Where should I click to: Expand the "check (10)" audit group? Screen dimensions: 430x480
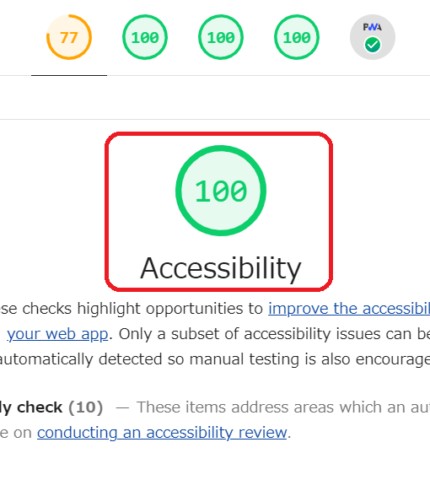(51, 407)
